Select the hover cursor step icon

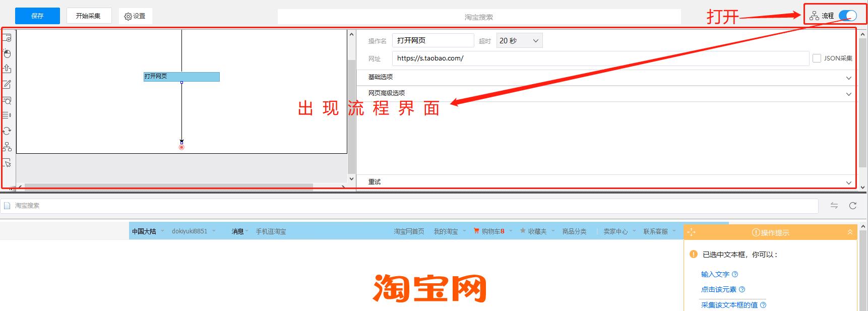click(7, 163)
